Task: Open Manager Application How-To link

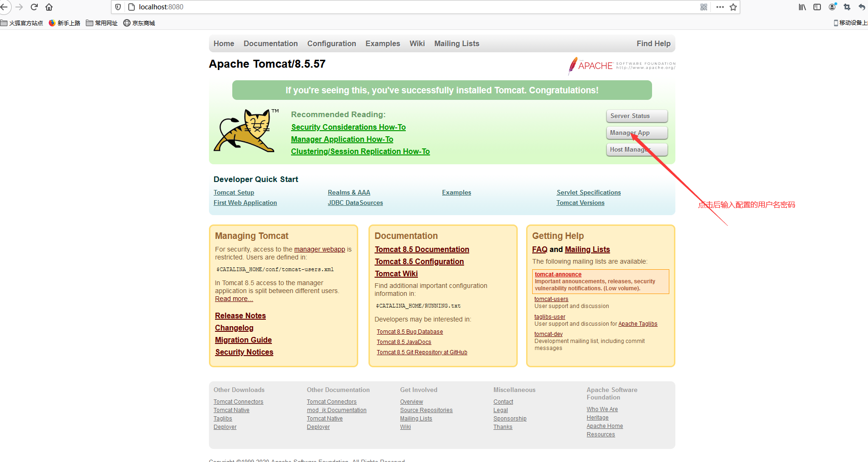Action: (x=342, y=139)
